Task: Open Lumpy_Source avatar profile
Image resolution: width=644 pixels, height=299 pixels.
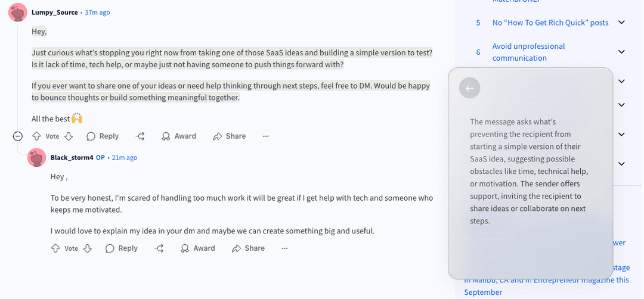Action: click(17, 13)
